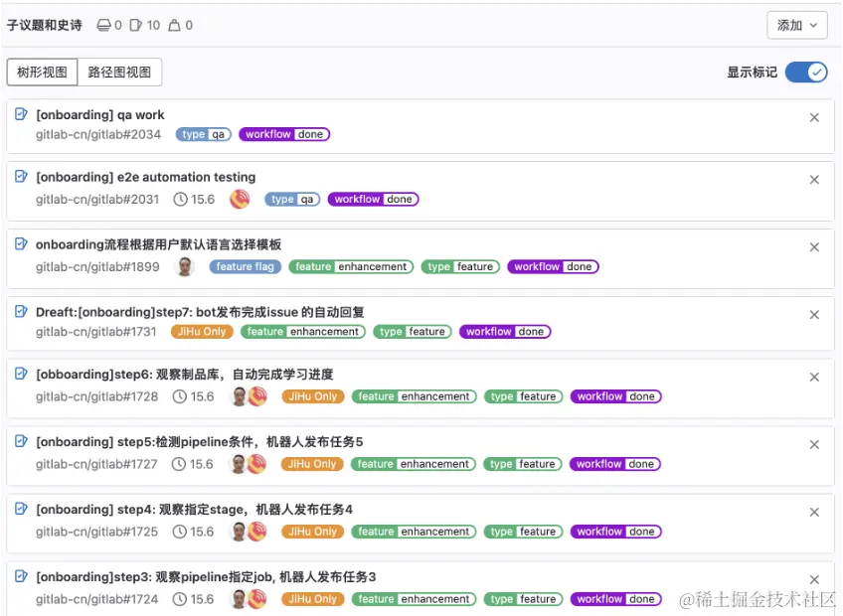The image size is (843, 616).
Task: Click the "JiHu Only" label on issue #1731
Action: pos(202,331)
